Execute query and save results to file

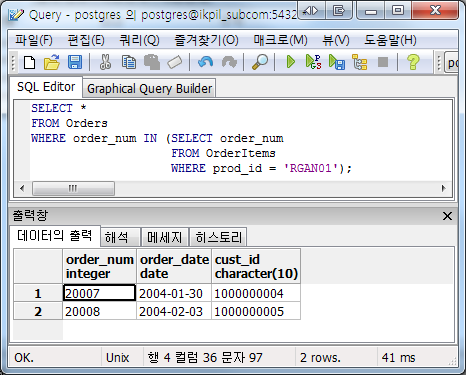(337, 62)
